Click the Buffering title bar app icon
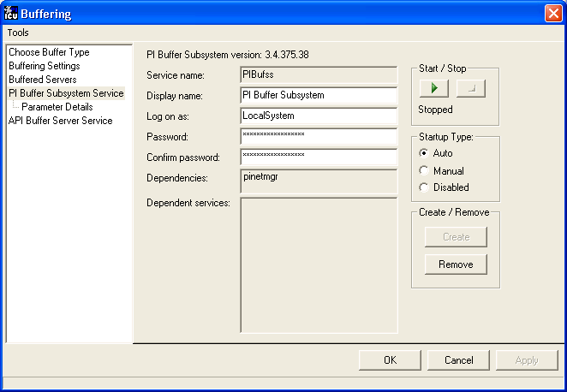Viewport: 567px width, 392px height. pyautogui.click(x=11, y=13)
